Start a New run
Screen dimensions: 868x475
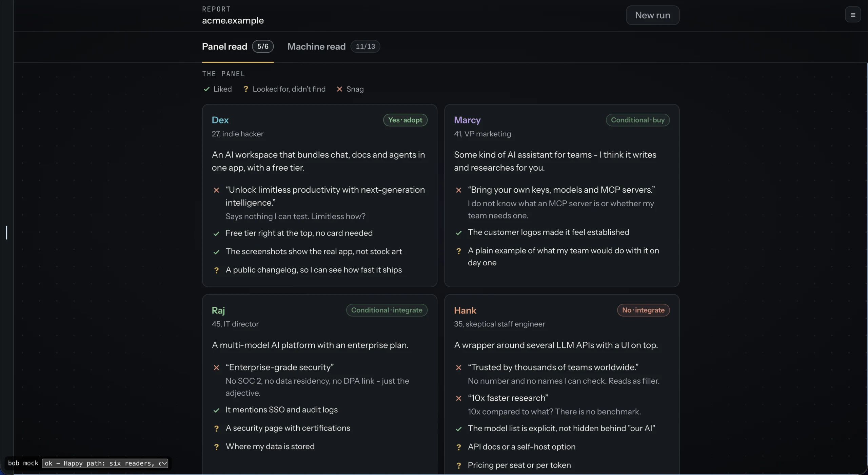tap(652, 15)
